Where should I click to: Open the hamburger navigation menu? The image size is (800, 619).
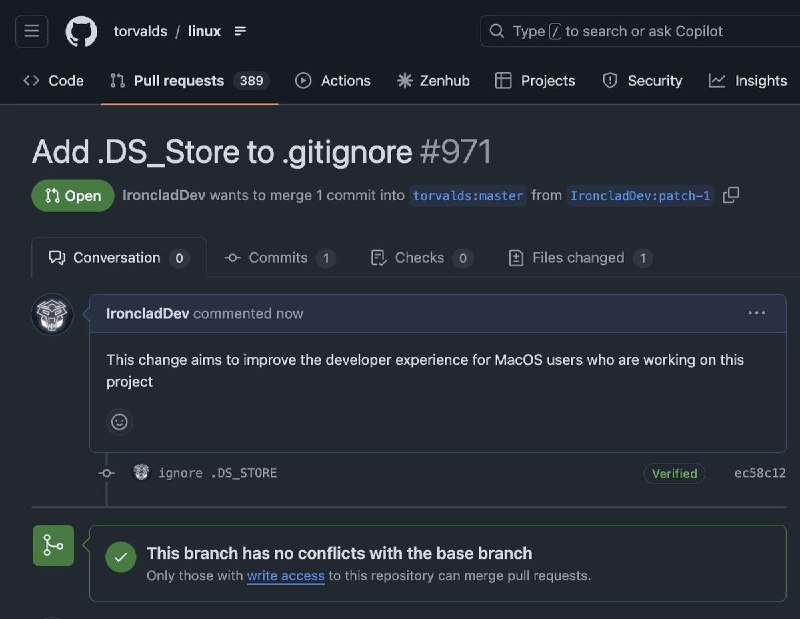[x=31, y=31]
